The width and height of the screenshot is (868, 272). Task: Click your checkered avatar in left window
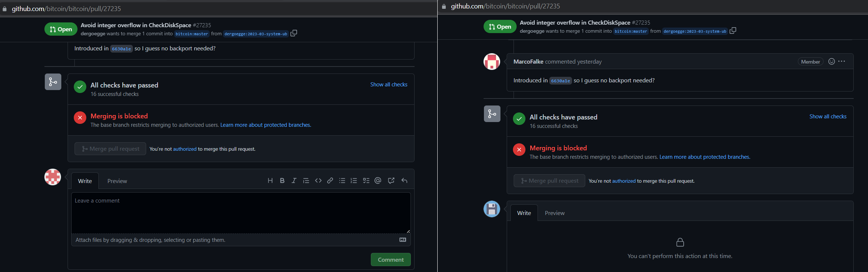click(53, 177)
